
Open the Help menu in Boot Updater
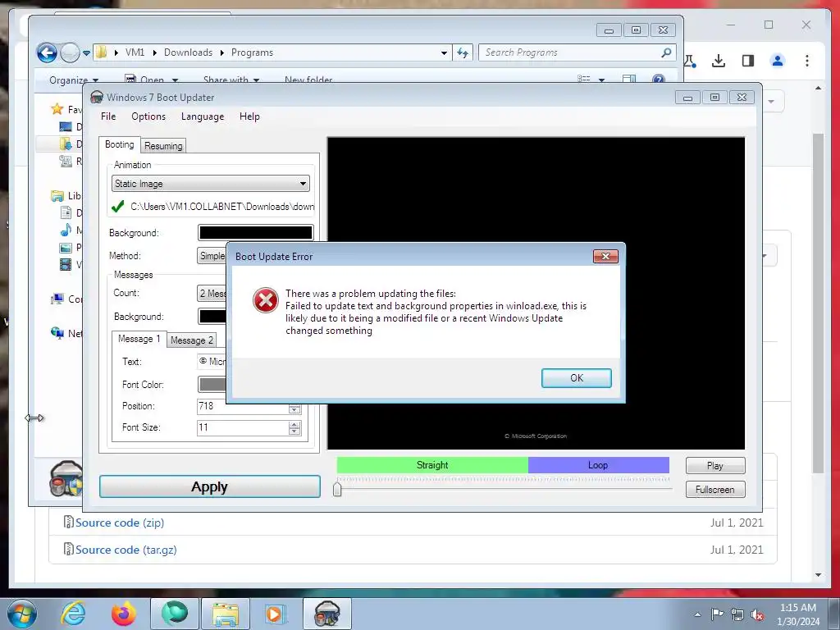pos(249,116)
